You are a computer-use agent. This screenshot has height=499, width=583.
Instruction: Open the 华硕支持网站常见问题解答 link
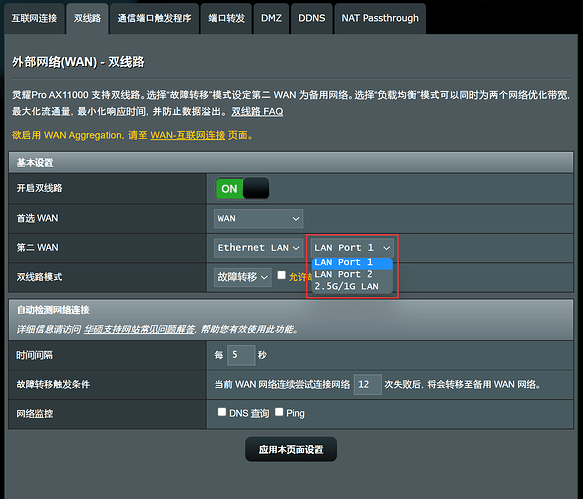139,329
